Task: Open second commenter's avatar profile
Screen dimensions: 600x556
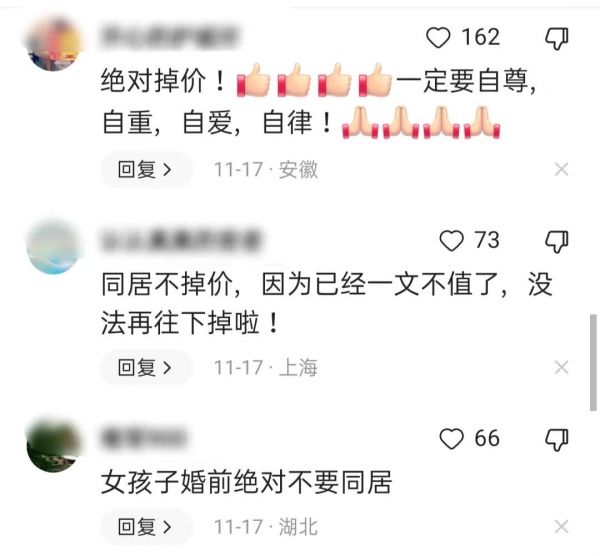Action: click(54, 246)
